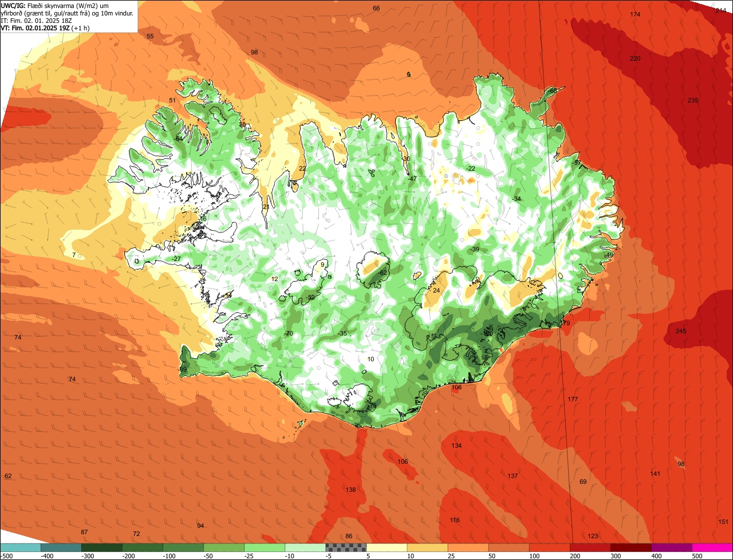Click the green -100 to -50 legend swatch
The image size is (733, 560).
click(183, 547)
